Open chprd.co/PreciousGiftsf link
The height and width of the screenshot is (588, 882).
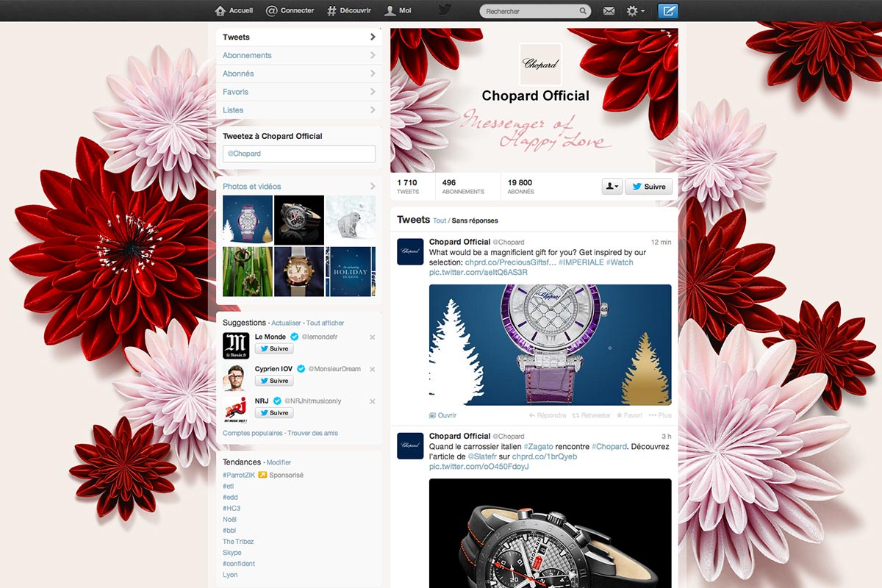(510, 262)
